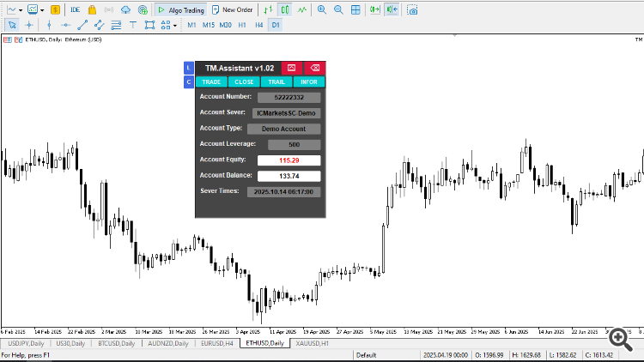Open the IDE MetaEditor button

pyautogui.click(x=75, y=9)
